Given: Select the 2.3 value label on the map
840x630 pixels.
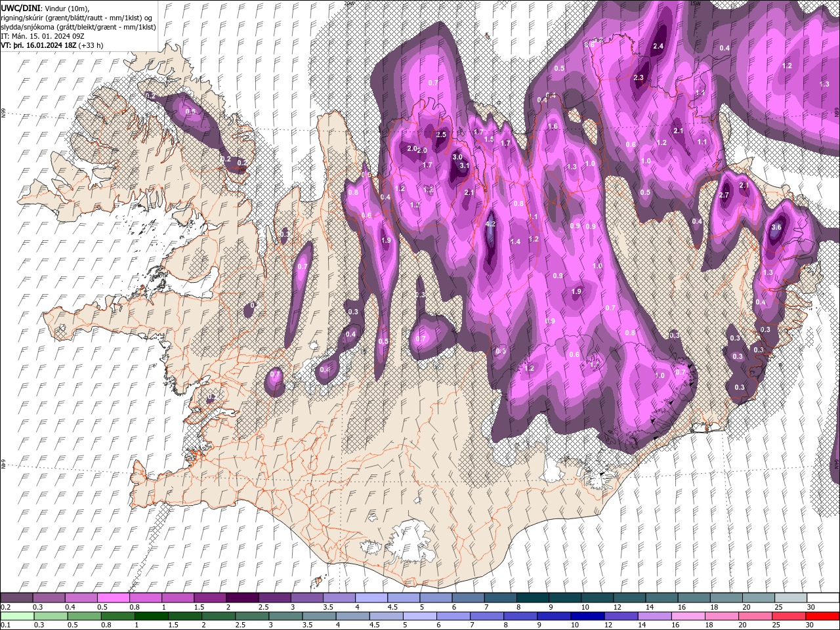Looking at the screenshot, I should [x=639, y=77].
